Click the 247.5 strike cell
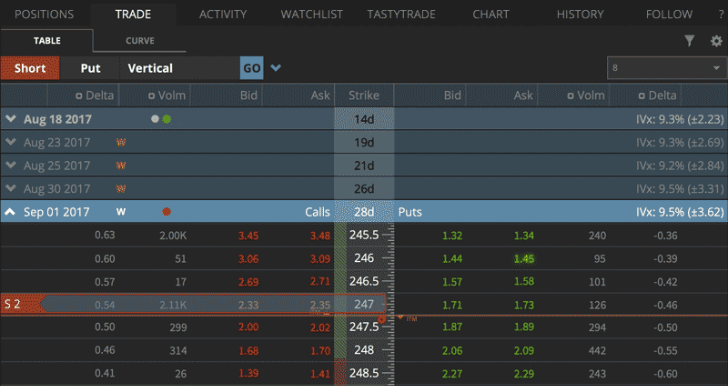This screenshot has width=728, height=386. (364, 327)
